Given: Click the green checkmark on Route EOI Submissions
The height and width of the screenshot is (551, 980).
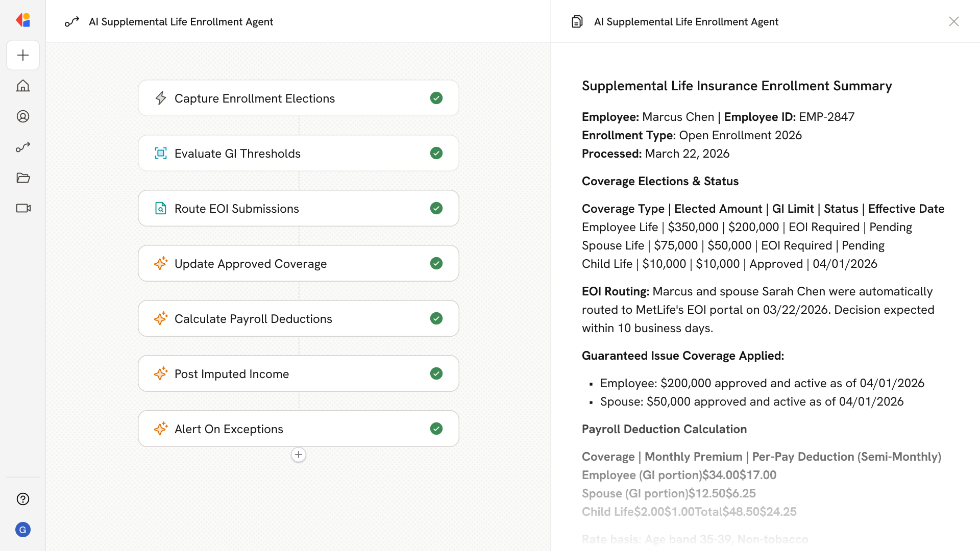Looking at the screenshot, I should pyautogui.click(x=436, y=208).
